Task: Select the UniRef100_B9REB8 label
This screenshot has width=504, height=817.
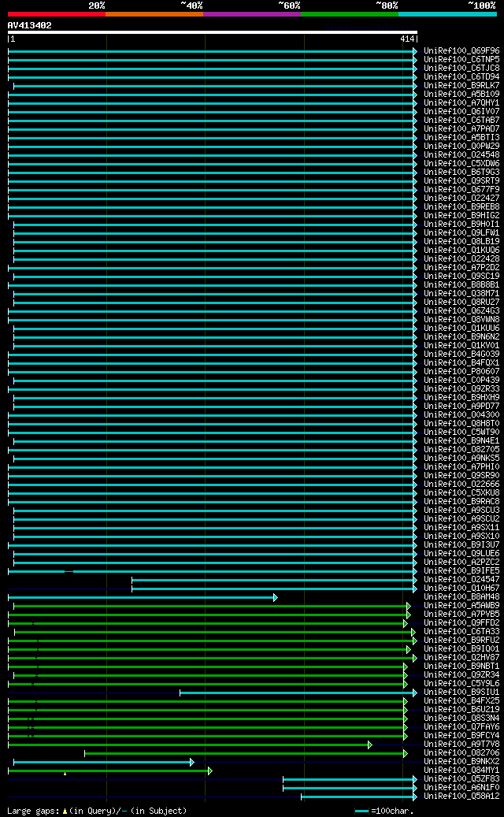Action: tap(461, 207)
